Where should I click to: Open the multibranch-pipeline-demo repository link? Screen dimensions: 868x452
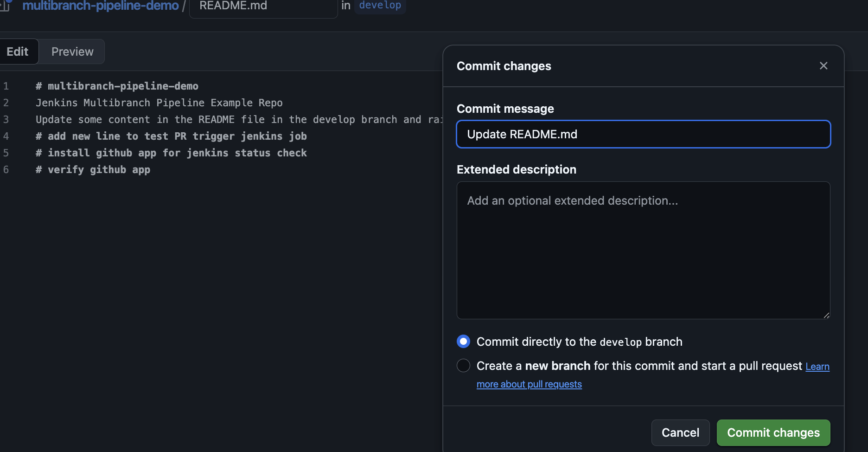coord(101,6)
